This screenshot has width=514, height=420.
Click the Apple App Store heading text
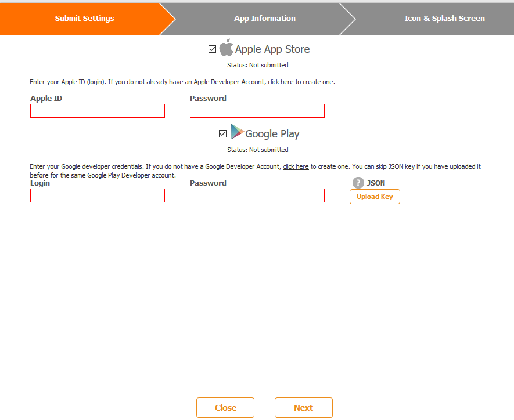272,49
